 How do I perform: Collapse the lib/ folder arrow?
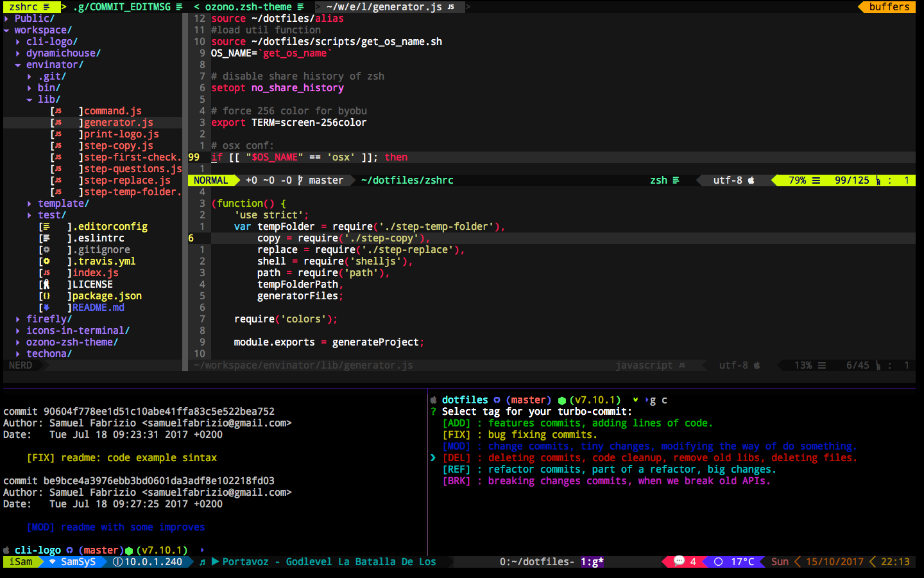(30, 100)
